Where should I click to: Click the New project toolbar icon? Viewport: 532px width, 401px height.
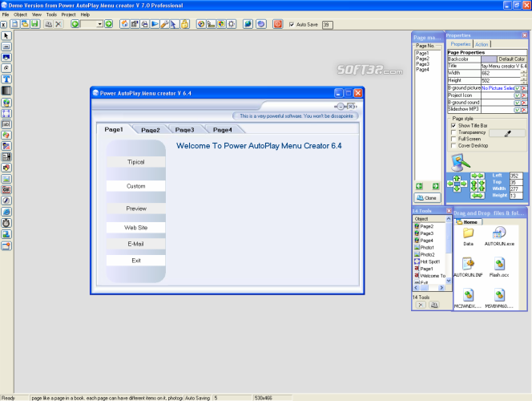[15, 24]
